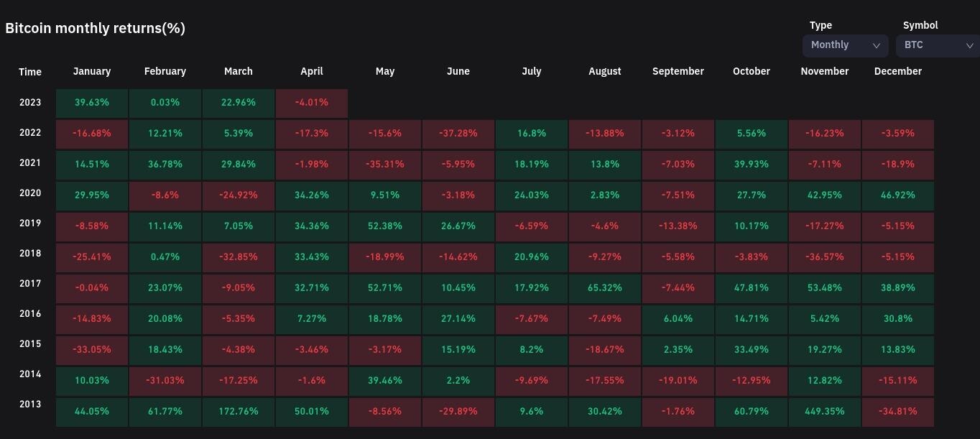Select the 2023 row label
This screenshot has width=980, height=439.
(x=30, y=102)
